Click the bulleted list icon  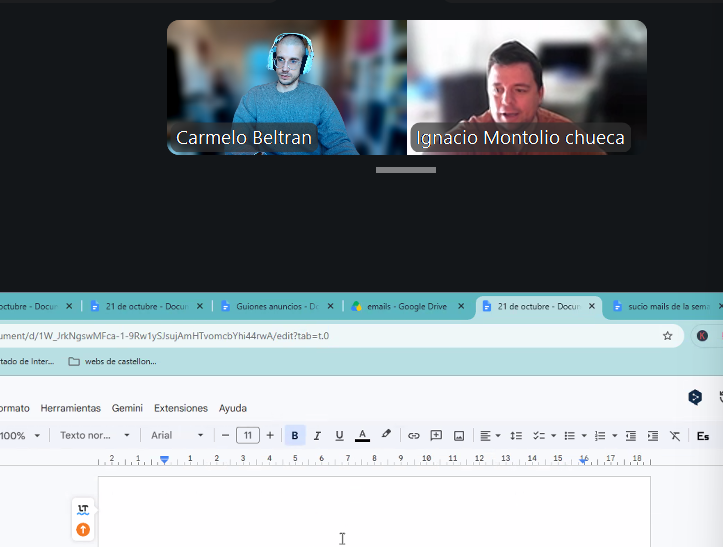(x=570, y=435)
